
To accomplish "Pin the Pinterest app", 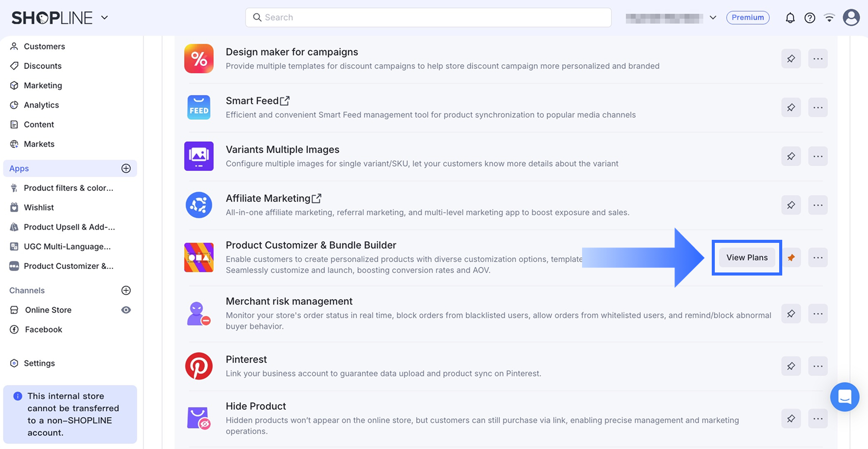I will tap(791, 366).
